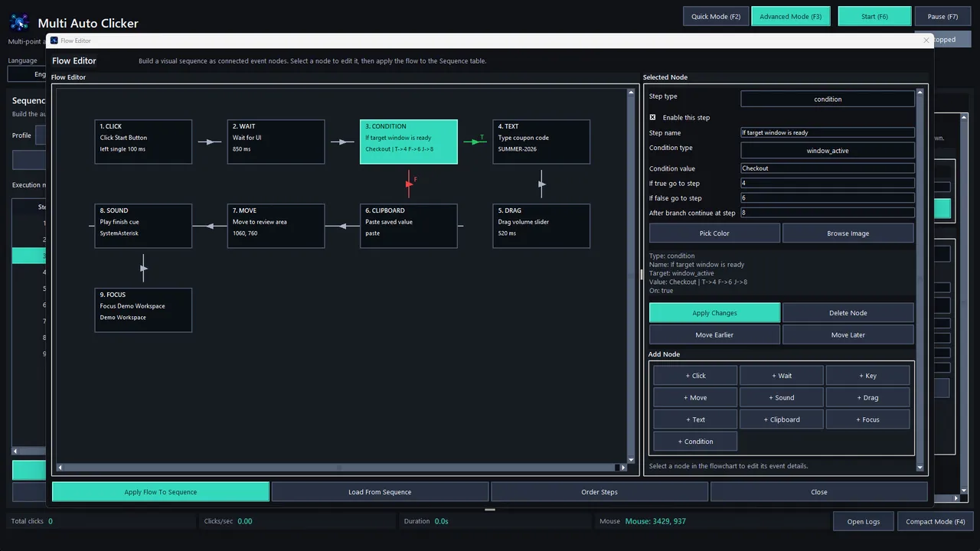Click the Delete Node button

pos(848,313)
